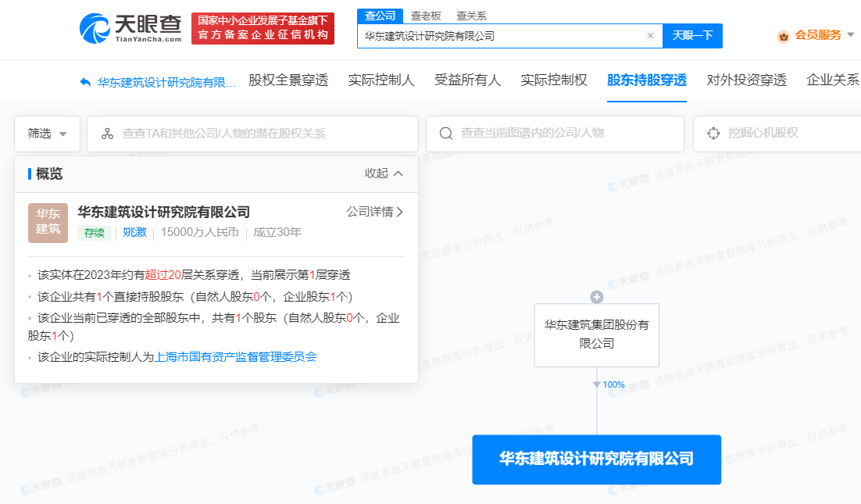Click the magnifier icon in graph search

click(x=446, y=134)
